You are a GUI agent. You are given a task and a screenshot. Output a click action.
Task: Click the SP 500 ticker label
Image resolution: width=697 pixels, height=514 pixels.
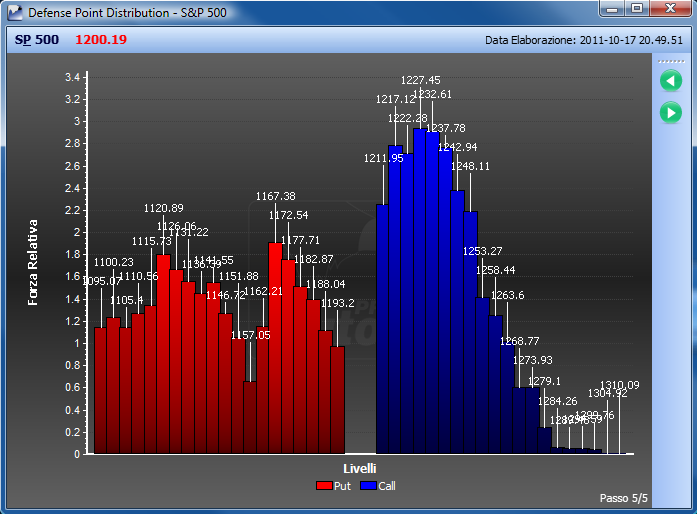[36, 40]
